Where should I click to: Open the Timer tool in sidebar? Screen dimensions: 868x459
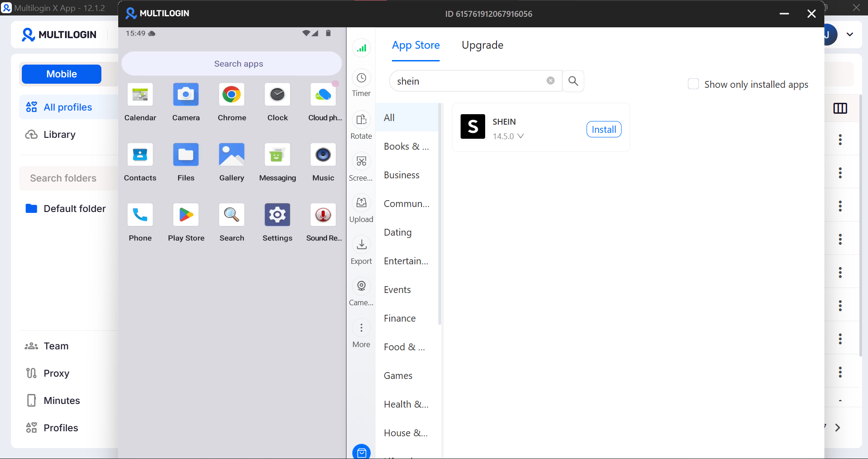[361, 78]
